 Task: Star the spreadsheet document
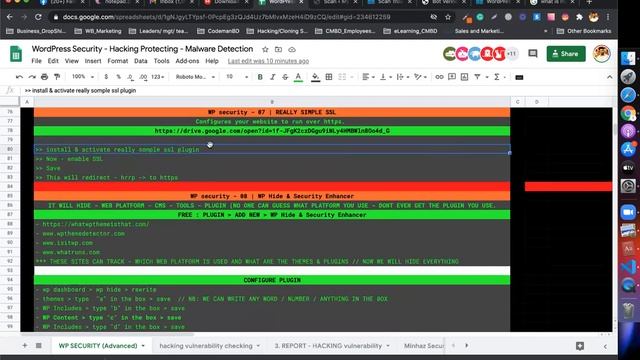[265, 49]
